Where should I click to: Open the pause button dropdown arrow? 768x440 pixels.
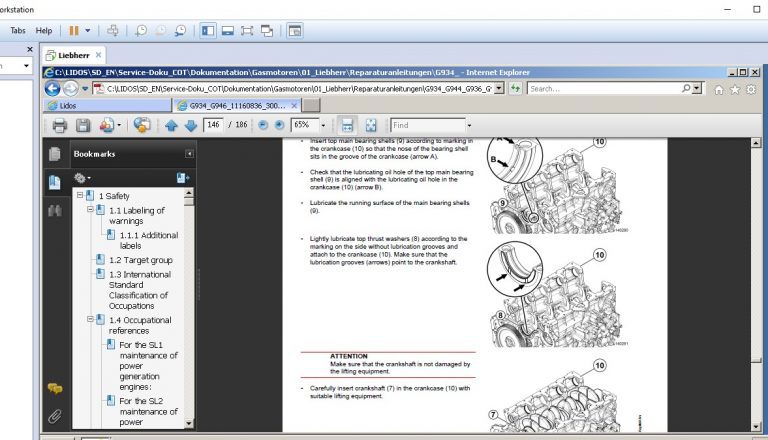pyautogui.click(x=88, y=30)
